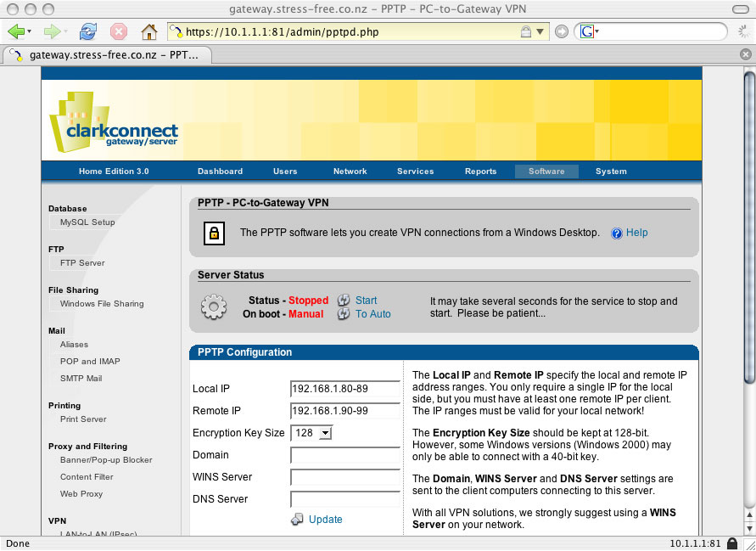Screen dimensions: 756x551
Task: Open the System menu
Action: pos(611,171)
